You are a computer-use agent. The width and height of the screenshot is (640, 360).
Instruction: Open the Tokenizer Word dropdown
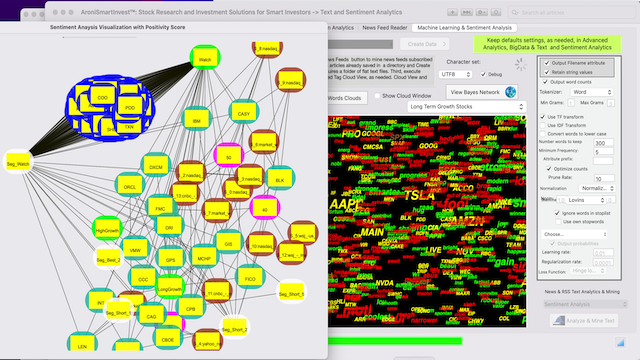pos(592,92)
